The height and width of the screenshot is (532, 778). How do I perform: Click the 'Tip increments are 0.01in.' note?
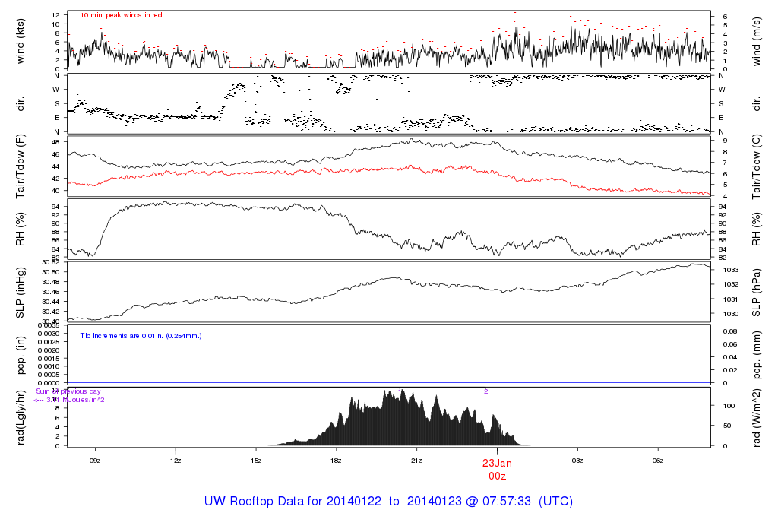pos(141,335)
